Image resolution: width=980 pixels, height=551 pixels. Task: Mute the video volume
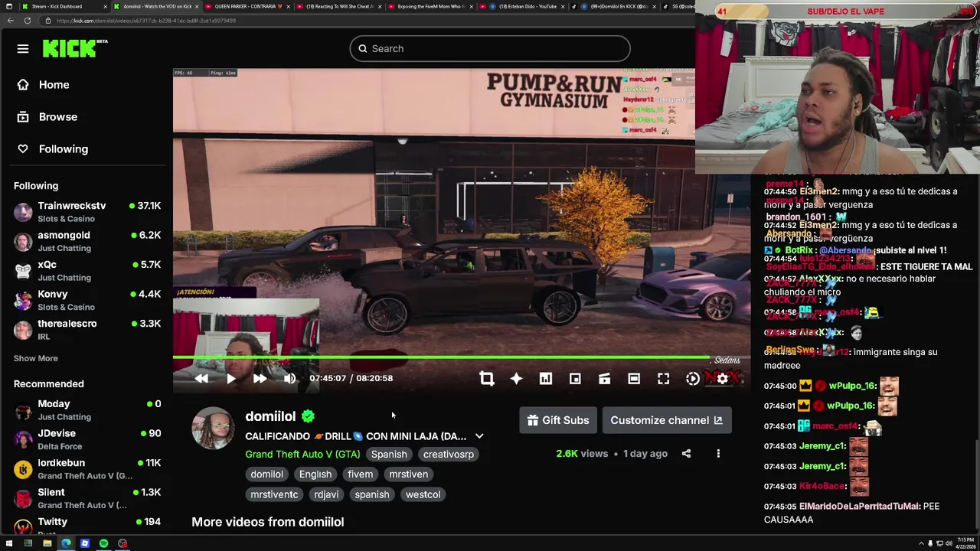point(289,378)
